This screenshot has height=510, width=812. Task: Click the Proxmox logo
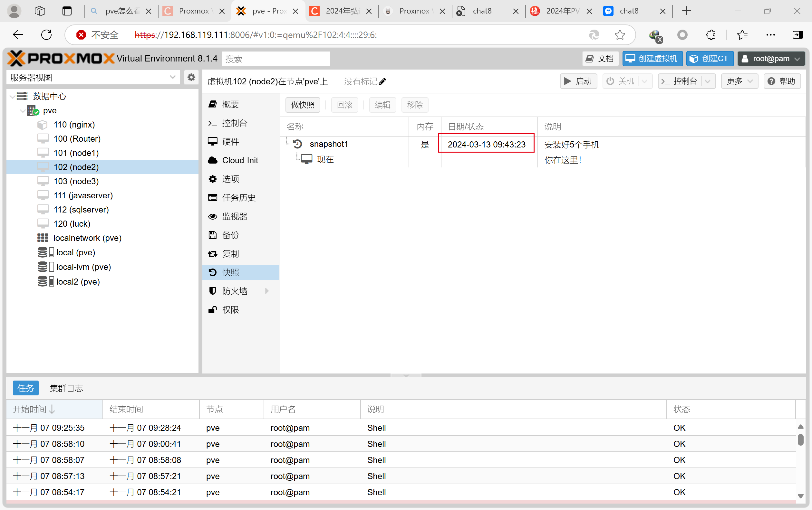61,58
